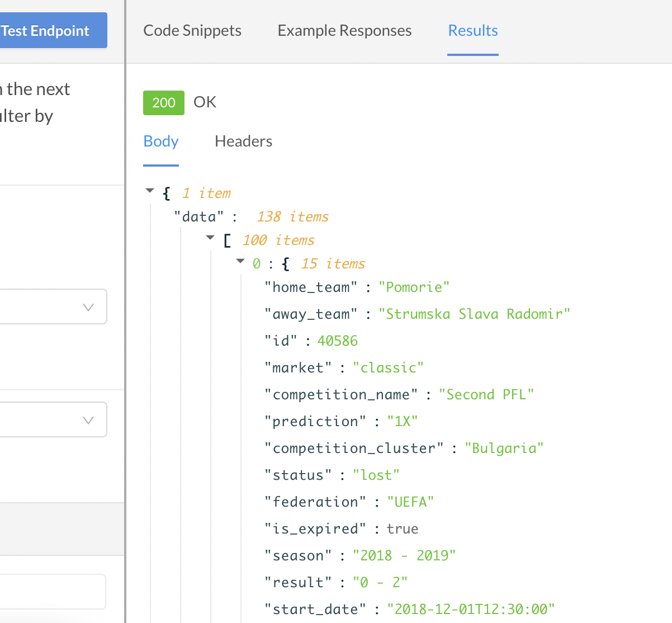Click the "home_team" key
The image size is (672, 623).
pyautogui.click(x=311, y=287)
